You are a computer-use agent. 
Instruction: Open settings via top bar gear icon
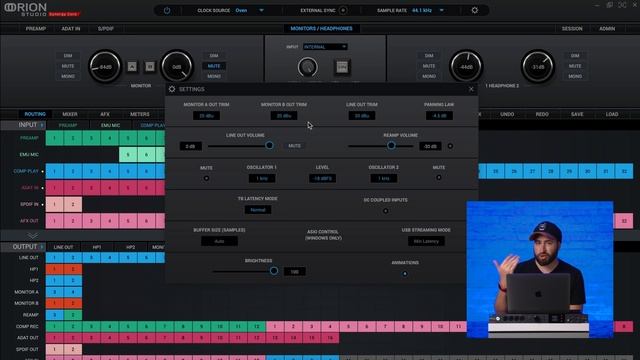coord(474,10)
